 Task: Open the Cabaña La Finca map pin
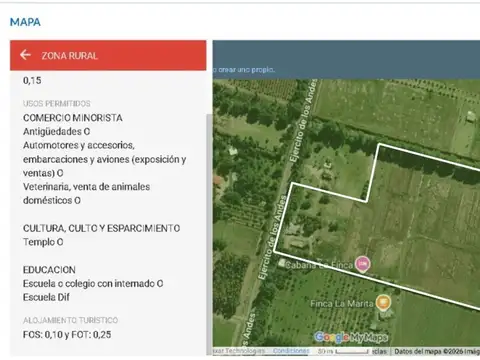tap(363, 265)
